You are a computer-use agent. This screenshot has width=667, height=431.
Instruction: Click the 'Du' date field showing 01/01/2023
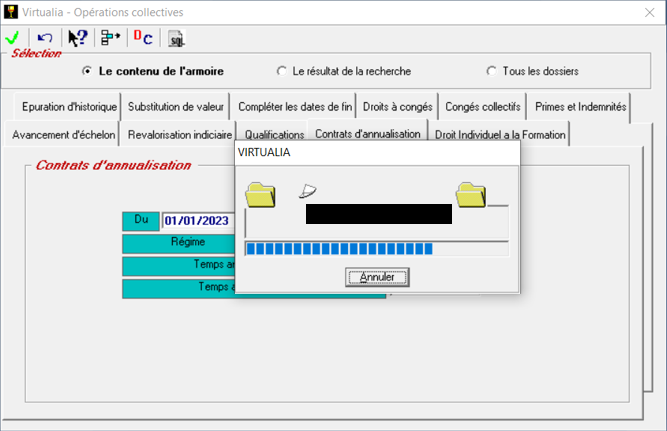click(197, 221)
